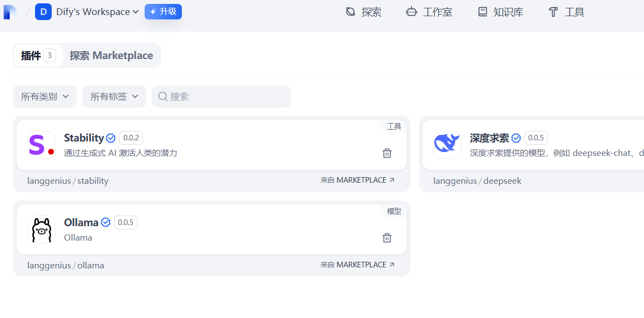644x318 pixels.
Task: Delete the Stability plugin via trash icon
Action: point(387,153)
